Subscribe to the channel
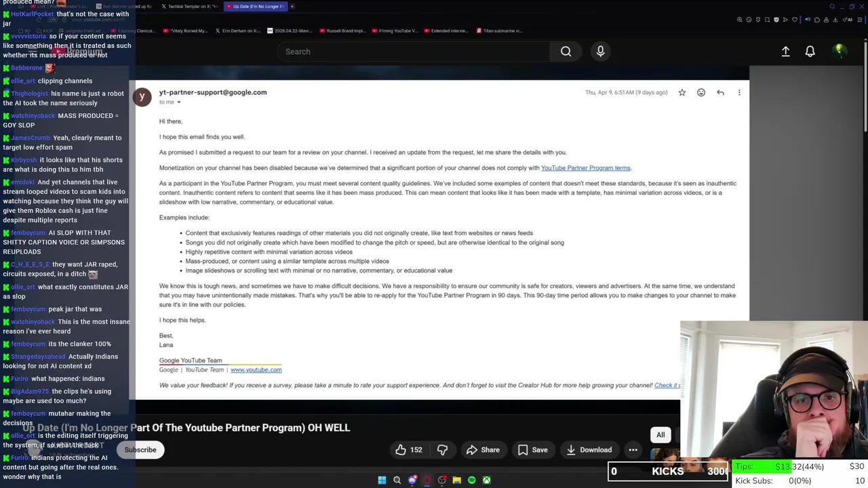Image resolution: width=868 pixels, height=488 pixels. point(140,450)
